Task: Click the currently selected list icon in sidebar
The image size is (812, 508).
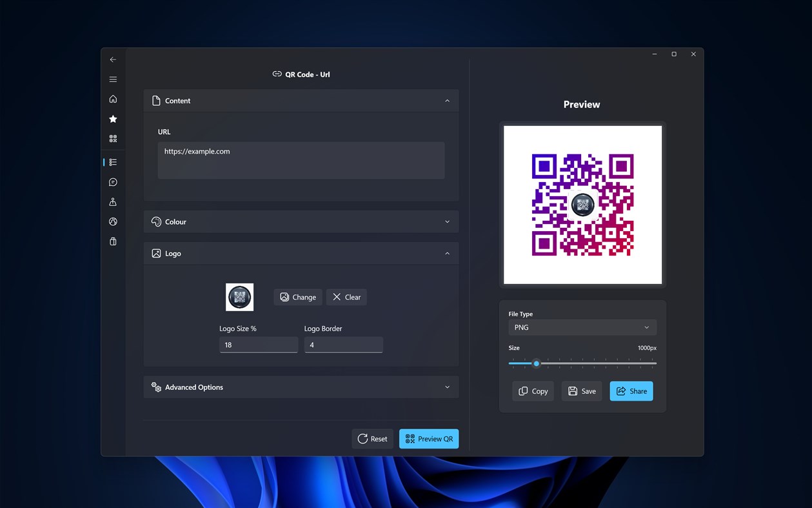Action: pyautogui.click(x=114, y=162)
